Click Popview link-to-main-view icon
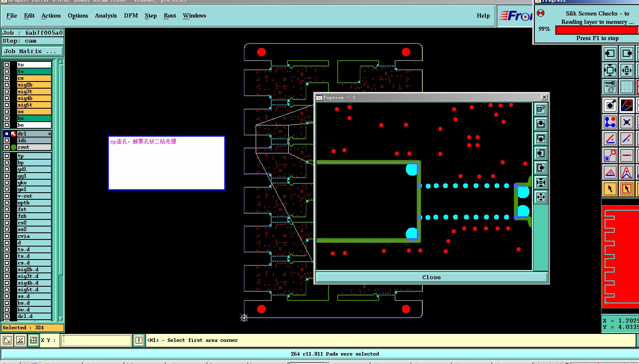 click(541, 109)
